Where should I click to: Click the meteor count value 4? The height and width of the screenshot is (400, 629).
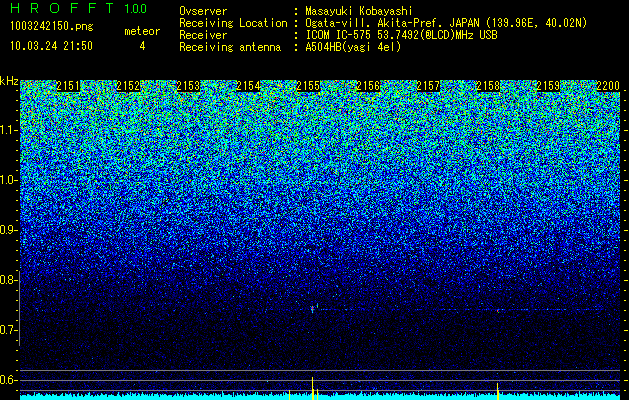click(x=142, y=46)
